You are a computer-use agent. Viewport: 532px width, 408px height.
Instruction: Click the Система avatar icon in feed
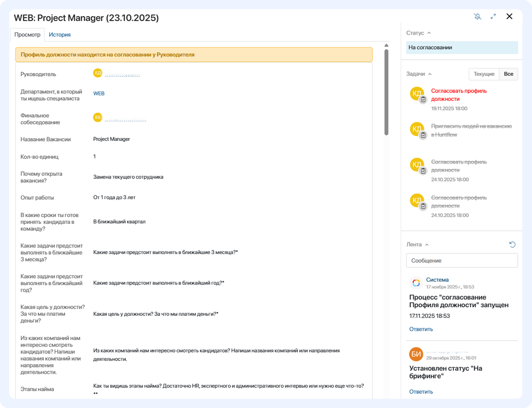point(416,283)
